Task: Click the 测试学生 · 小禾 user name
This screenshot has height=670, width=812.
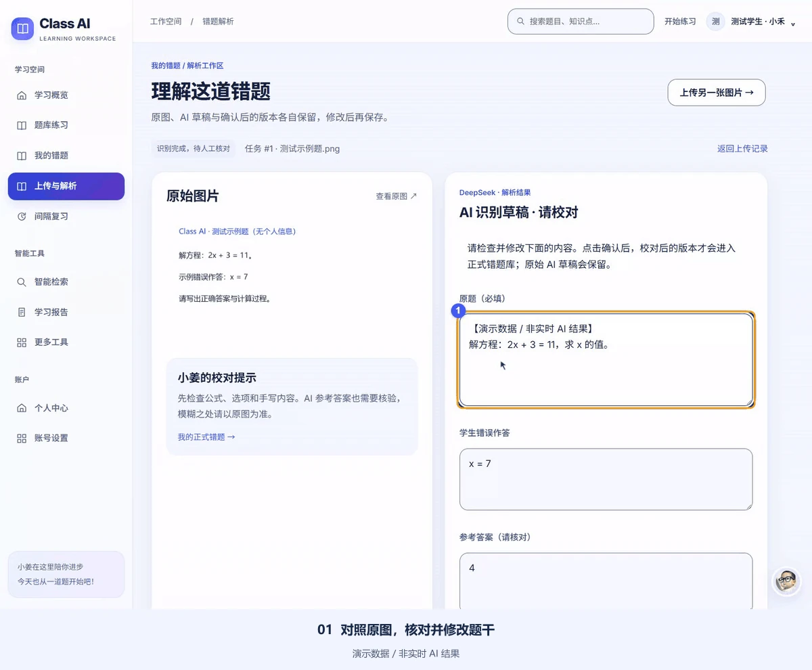Action: [x=758, y=22]
